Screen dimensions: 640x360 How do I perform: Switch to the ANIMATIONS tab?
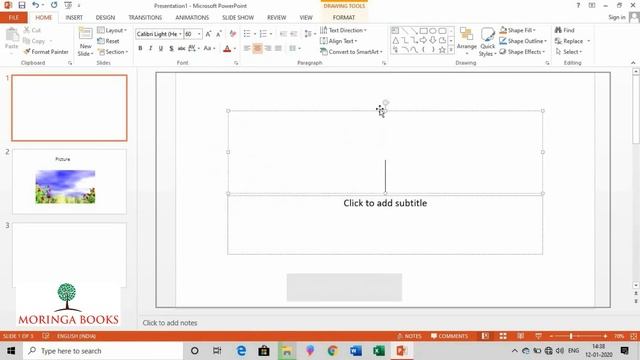(192, 18)
